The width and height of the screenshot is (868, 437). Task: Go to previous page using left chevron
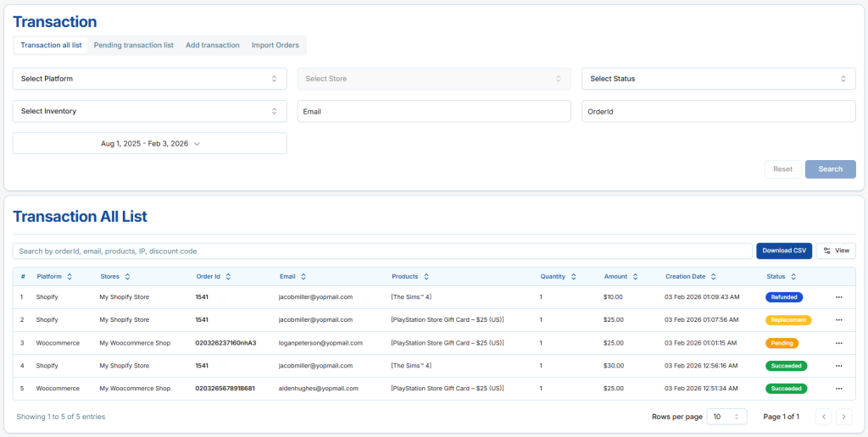[x=823, y=417]
